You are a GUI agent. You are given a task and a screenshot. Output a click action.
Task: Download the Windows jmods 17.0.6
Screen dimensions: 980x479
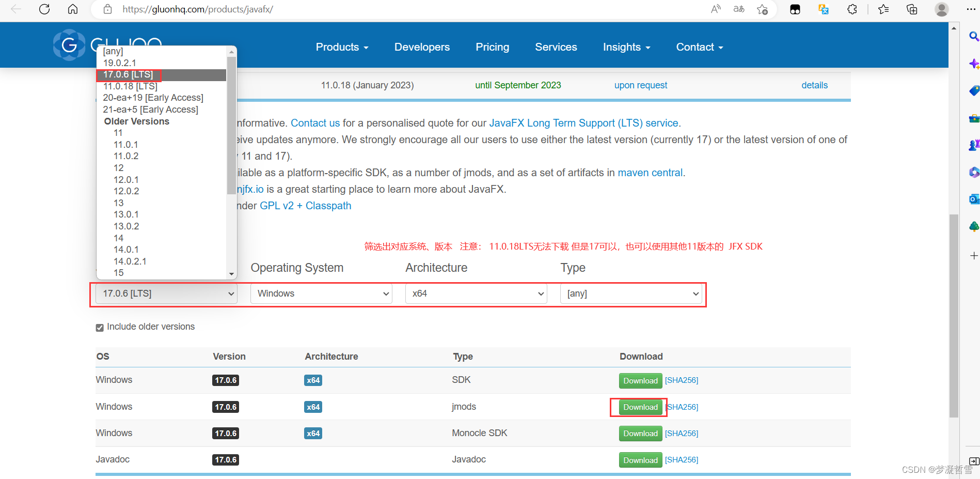click(640, 407)
